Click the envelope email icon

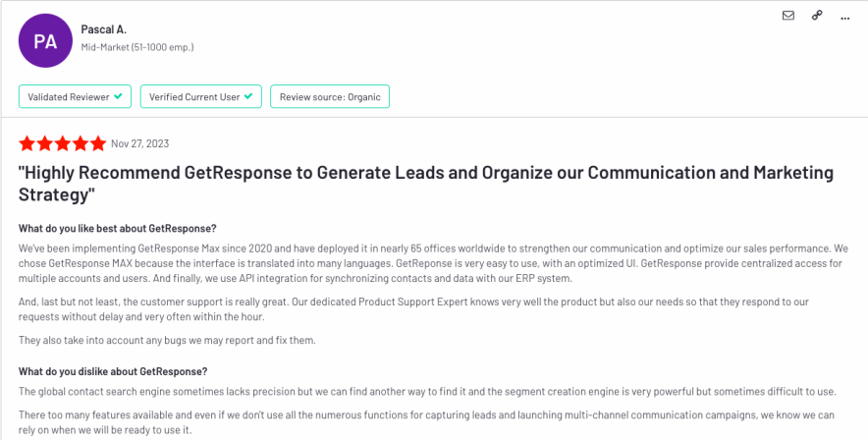[787, 16]
